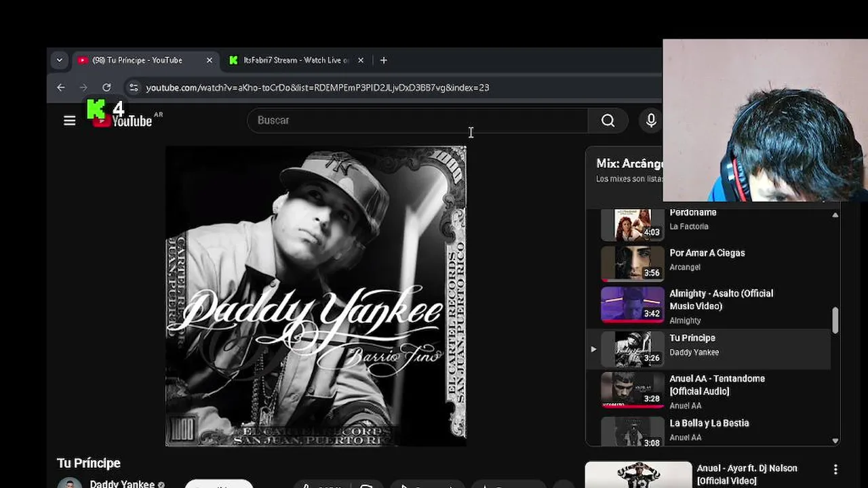868x488 pixels.
Task: Click the Mix: Arcángel playlist heading
Action: coord(629,163)
